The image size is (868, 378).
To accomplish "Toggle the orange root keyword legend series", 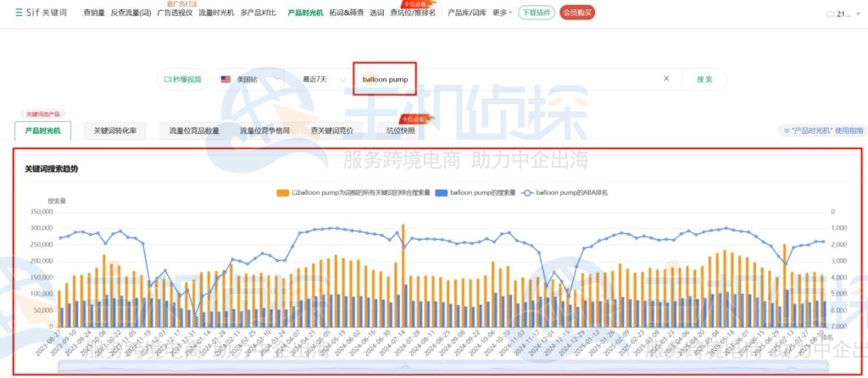I will tap(283, 192).
